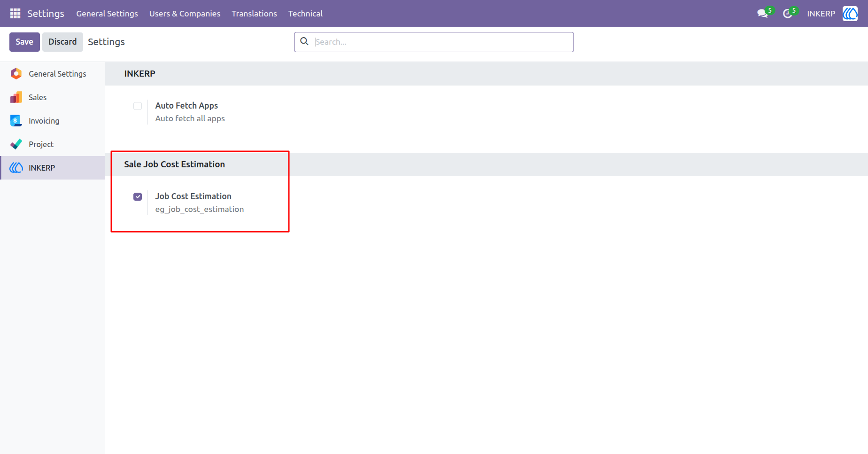Open the Translations menu
The height and width of the screenshot is (454, 868).
click(254, 14)
